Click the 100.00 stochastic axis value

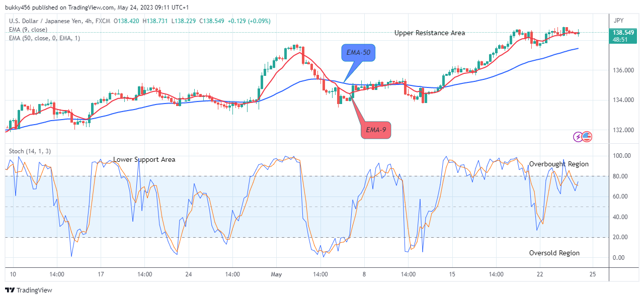tap(622, 156)
